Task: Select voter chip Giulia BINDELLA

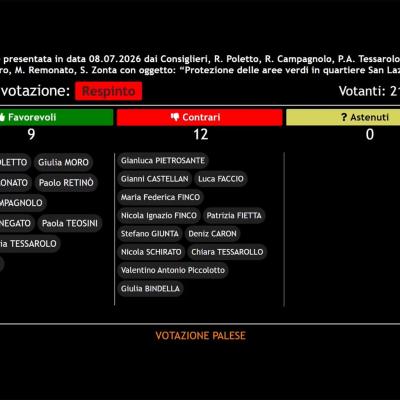Action: [x=150, y=289]
